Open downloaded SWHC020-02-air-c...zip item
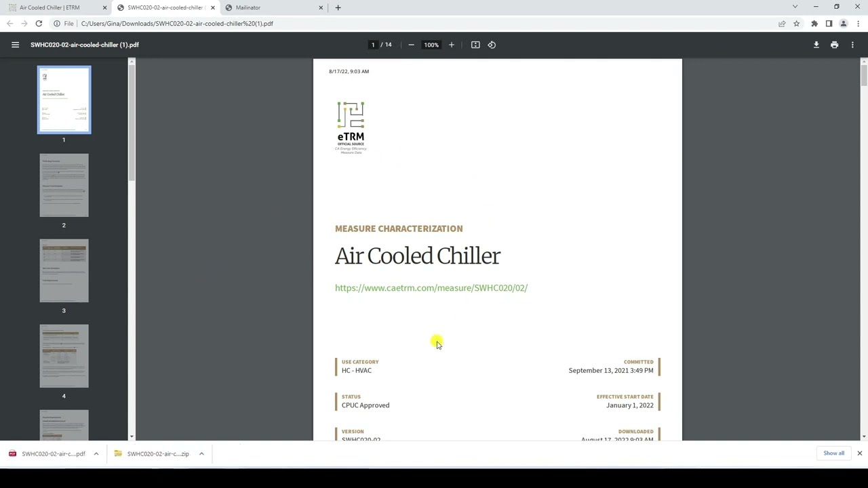 (152, 453)
